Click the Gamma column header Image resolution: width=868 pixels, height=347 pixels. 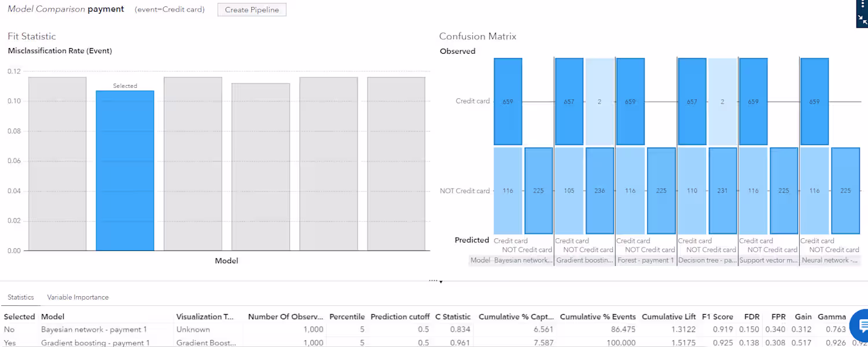(x=832, y=317)
